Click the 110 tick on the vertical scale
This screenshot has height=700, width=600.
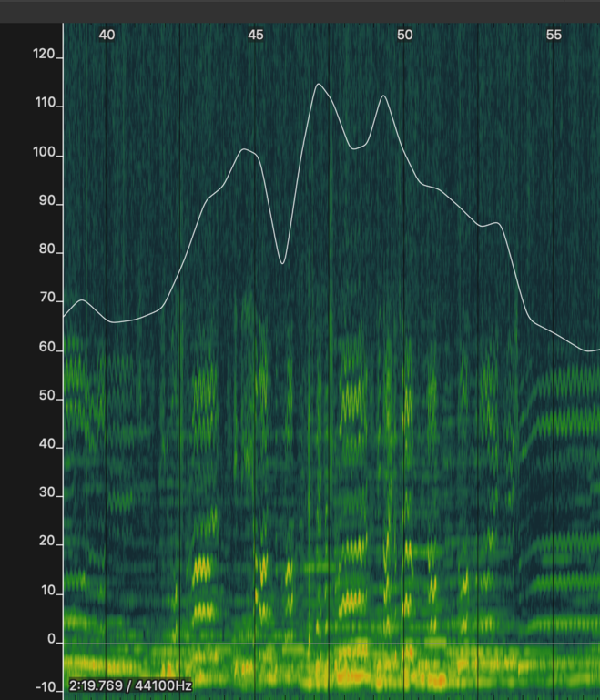pos(44,105)
